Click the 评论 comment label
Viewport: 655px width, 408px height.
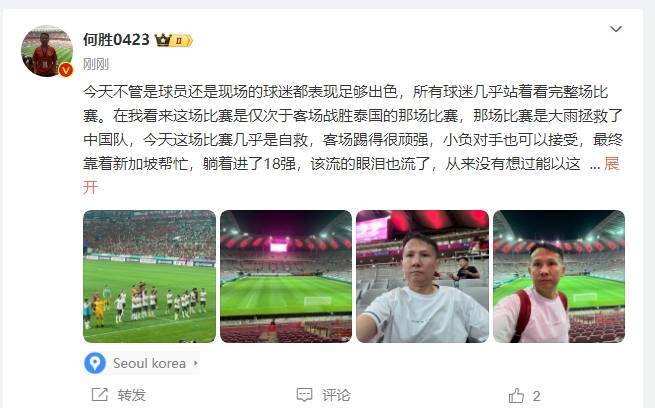coord(336,395)
